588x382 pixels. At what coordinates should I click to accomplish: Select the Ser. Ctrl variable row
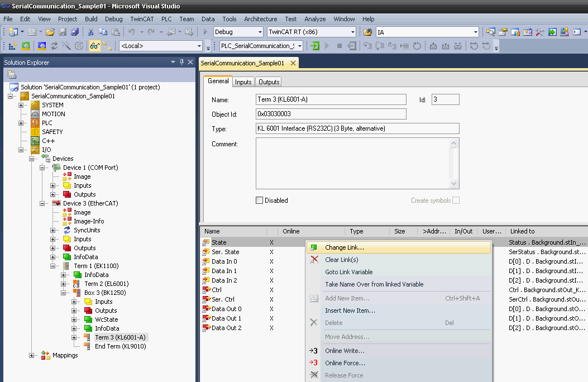(223, 299)
